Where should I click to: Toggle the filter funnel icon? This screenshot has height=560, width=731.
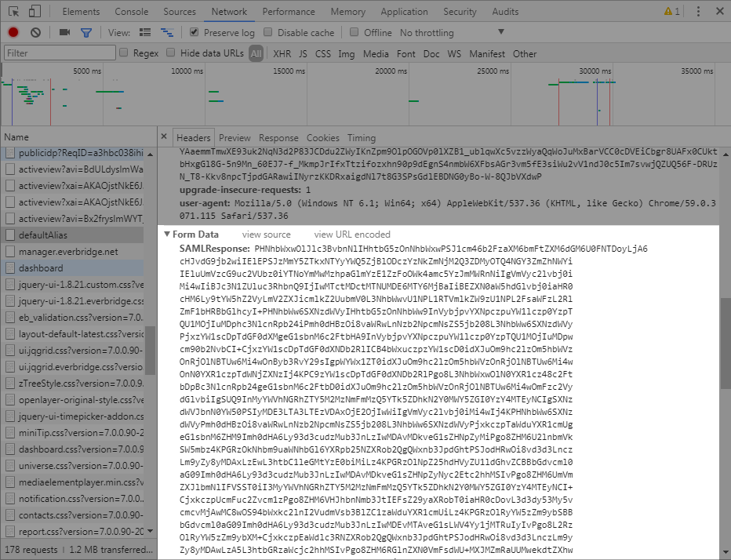[x=85, y=33]
